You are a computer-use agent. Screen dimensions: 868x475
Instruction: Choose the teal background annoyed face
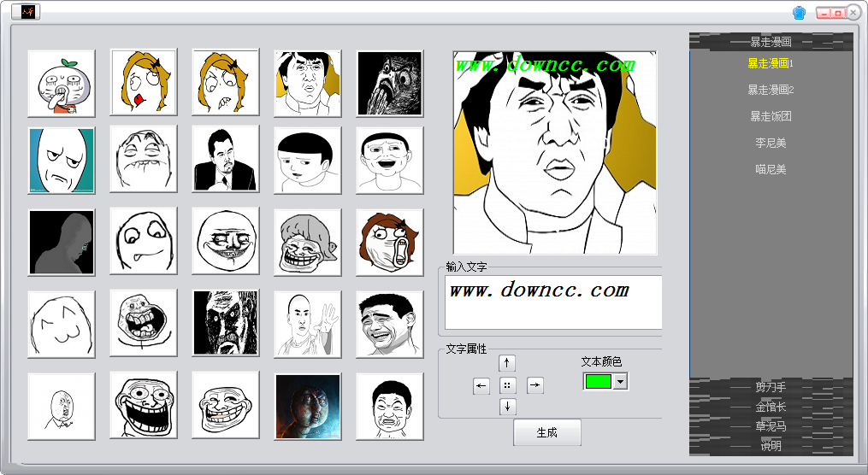(x=62, y=161)
